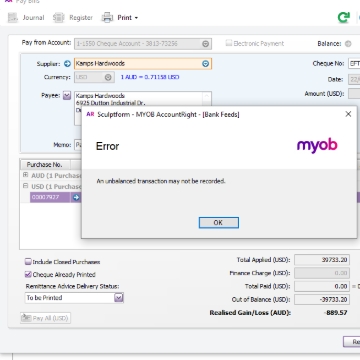Click the Purchase No. column header

coord(46,165)
